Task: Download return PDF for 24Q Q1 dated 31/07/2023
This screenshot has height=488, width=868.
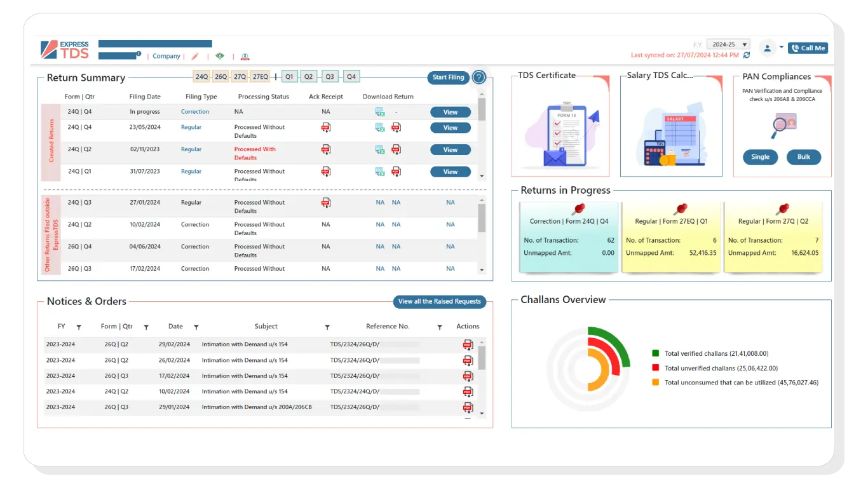Action: click(396, 172)
